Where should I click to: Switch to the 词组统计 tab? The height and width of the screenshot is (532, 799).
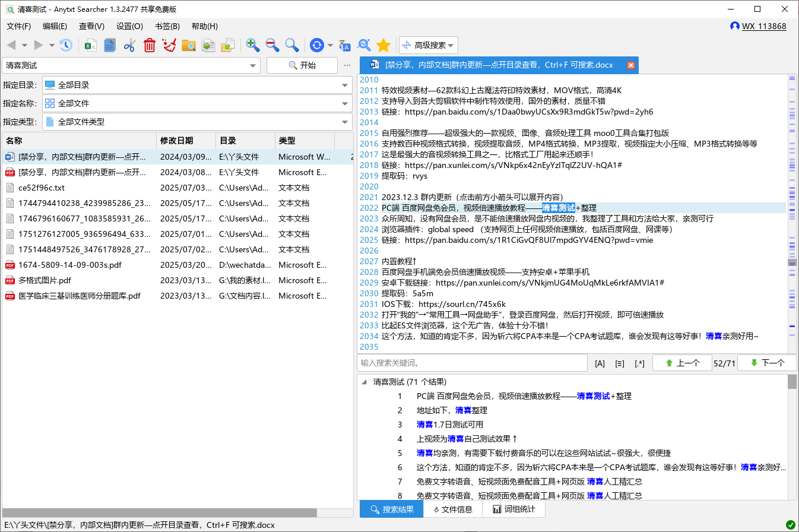pos(514,509)
